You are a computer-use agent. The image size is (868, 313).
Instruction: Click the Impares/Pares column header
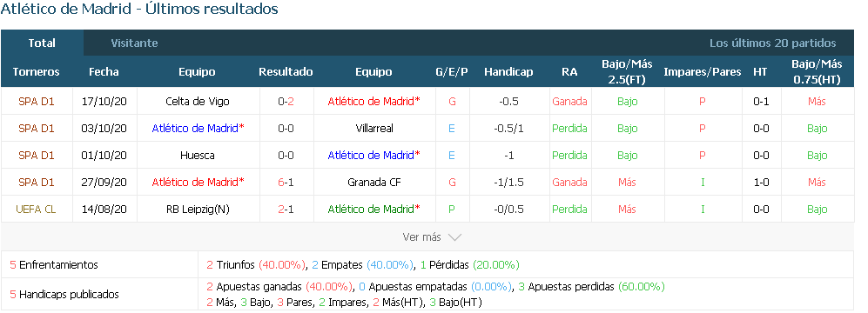[703, 72]
